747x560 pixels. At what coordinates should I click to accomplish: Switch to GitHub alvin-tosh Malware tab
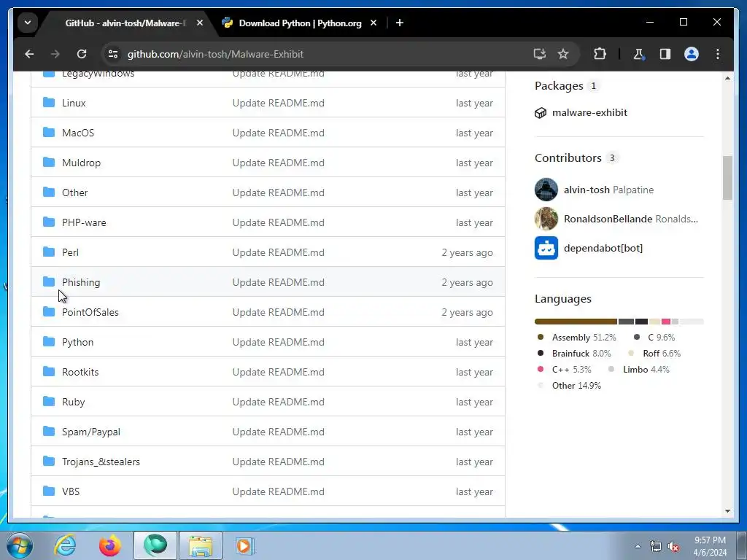tap(125, 23)
